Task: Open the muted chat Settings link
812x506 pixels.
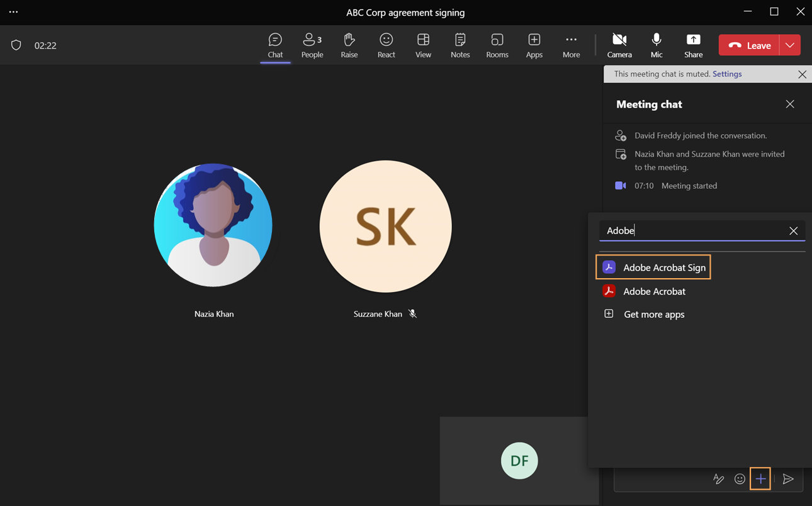Action: coord(727,74)
